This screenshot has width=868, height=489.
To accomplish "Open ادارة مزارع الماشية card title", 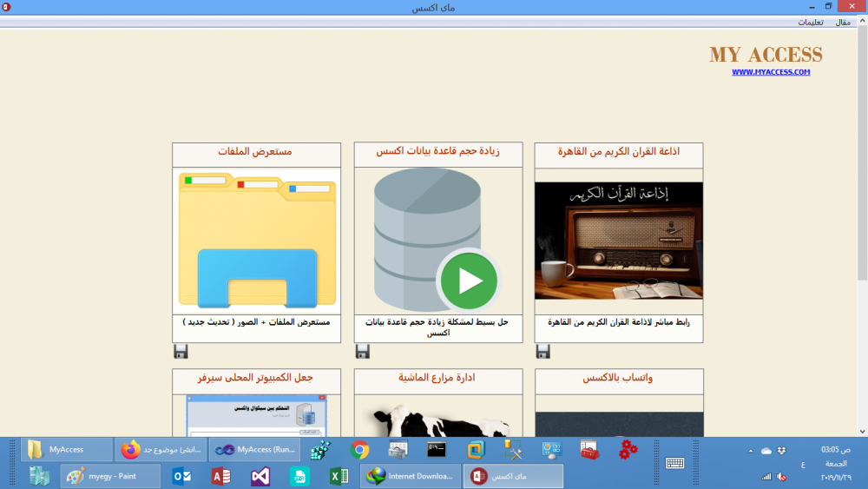I will [437, 378].
